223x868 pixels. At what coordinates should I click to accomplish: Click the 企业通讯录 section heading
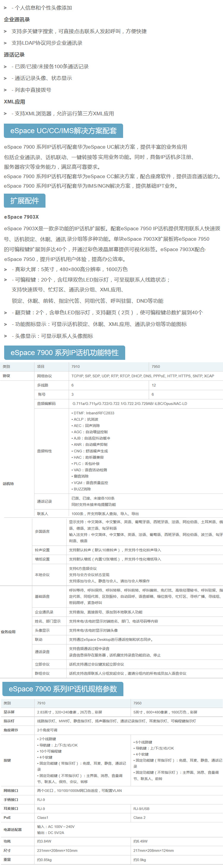tap(17, 20)
